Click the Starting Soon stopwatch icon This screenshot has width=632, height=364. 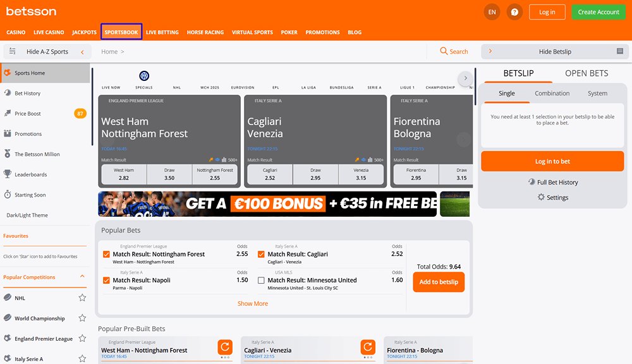point(7,194)
